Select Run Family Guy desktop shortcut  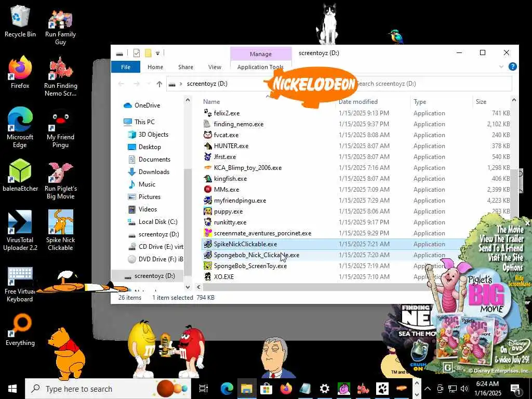pyautogui.click(x=60, y=27)
